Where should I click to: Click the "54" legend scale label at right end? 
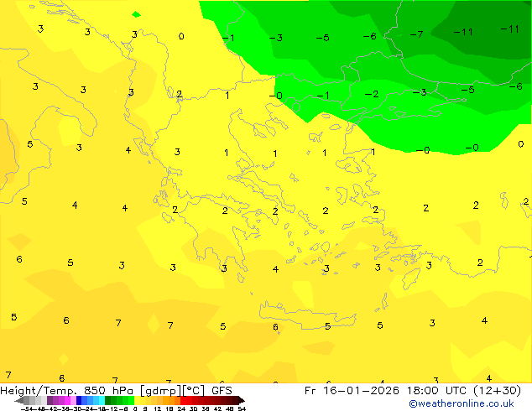(x=242, y=408)
